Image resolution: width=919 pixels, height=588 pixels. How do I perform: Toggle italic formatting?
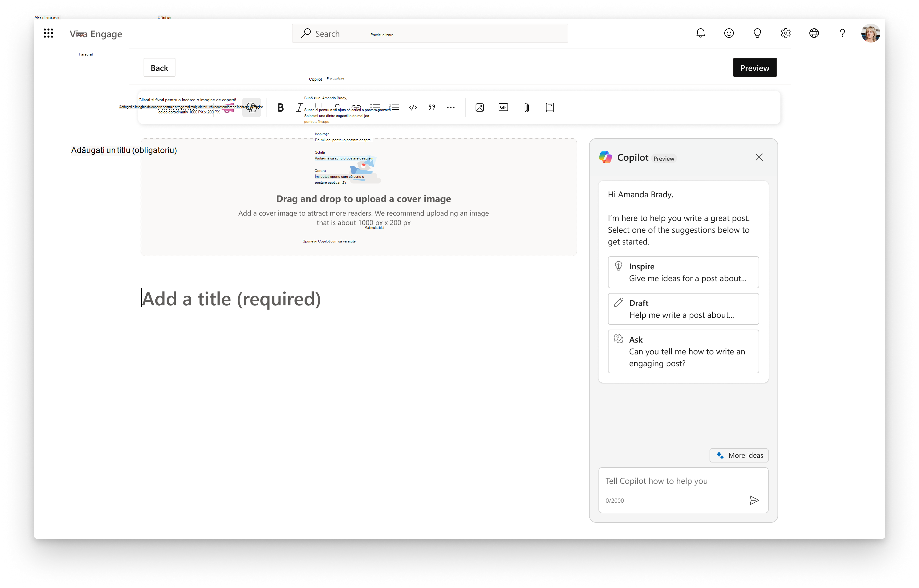tap(299, 108)
